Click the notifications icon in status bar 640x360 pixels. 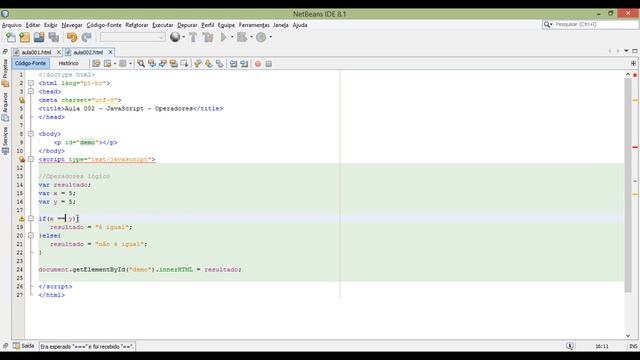pyautogui.click(x=570, y=346)
